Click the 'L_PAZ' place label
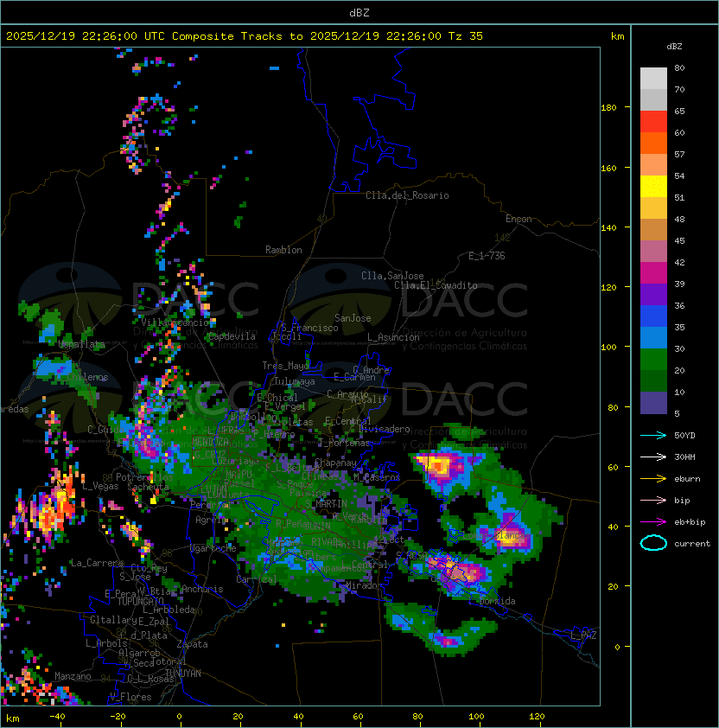 tap(583, 635)
